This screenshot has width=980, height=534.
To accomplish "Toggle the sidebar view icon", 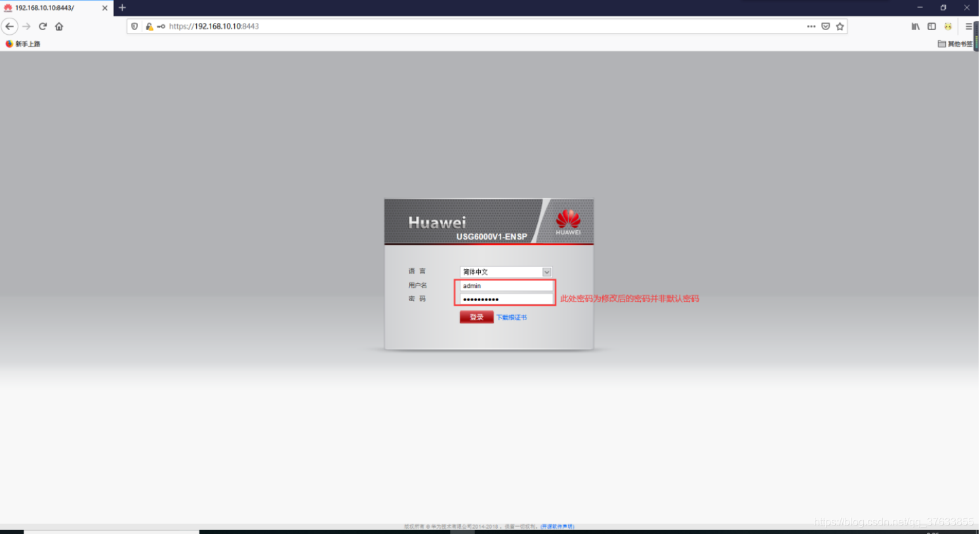I will 931,26.
